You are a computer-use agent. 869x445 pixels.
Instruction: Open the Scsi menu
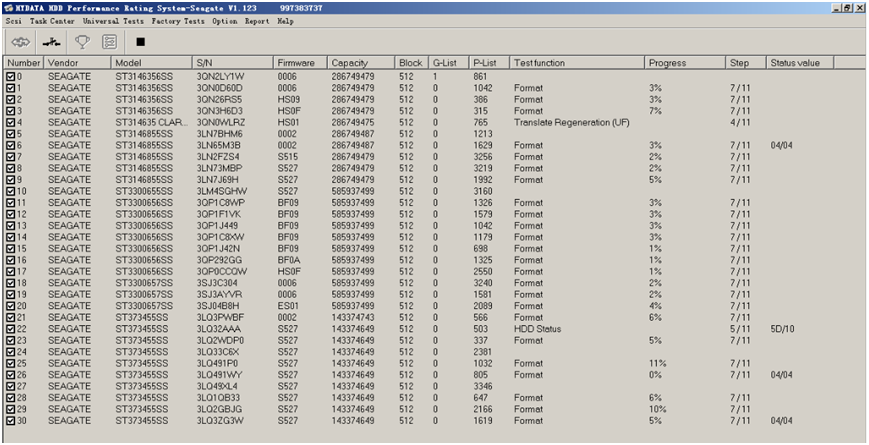click(14, 21)
